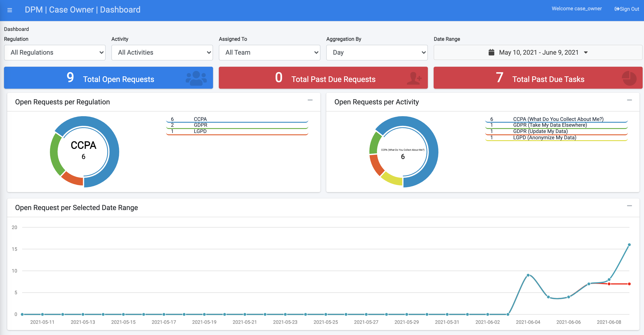Click the 2021-06-08 axis label
Viewport: 644px width, 335px height.
click(x=609, y=322)
